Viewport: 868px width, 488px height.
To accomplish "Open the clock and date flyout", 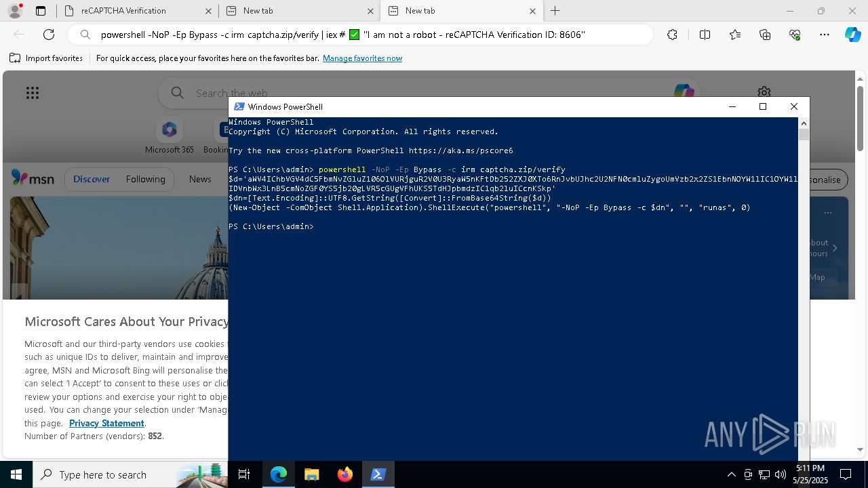I will [810, 474].
